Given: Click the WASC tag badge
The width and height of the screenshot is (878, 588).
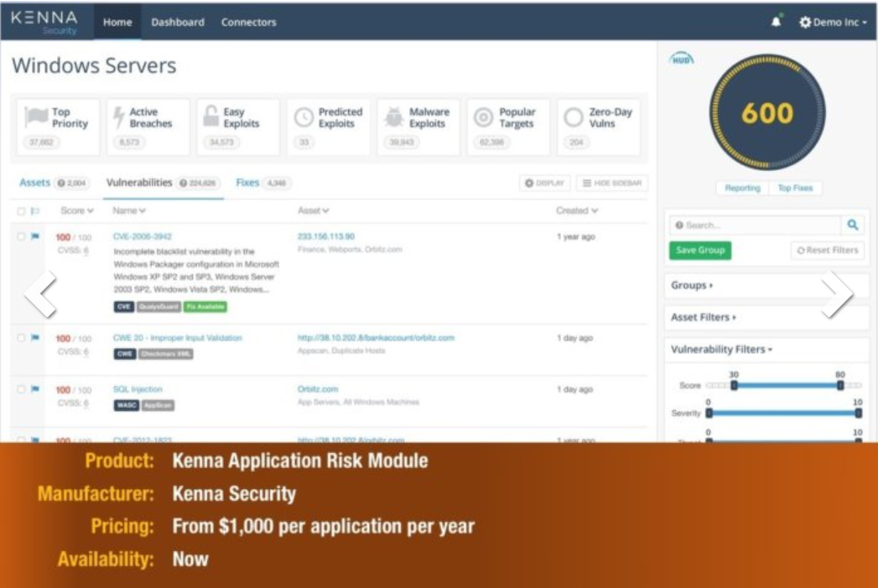Looking at the screenshot, I should (x=127, y=405).
